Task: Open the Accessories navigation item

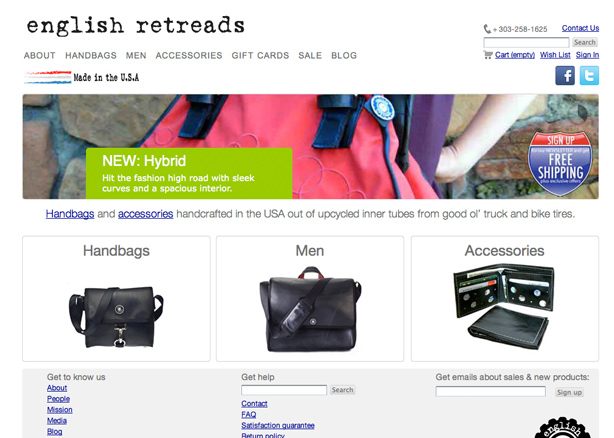Action: 189,56
